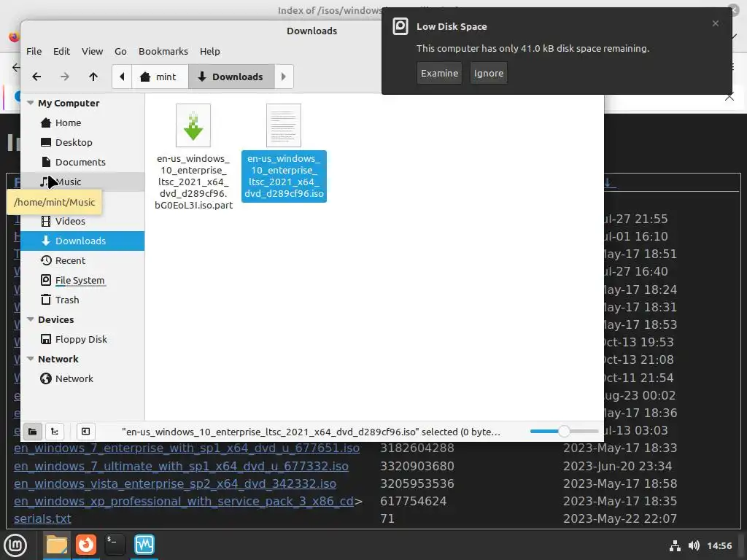Open serials.txt link in browser
This screenshot has height=560, width=747.
tap(42, 518)
